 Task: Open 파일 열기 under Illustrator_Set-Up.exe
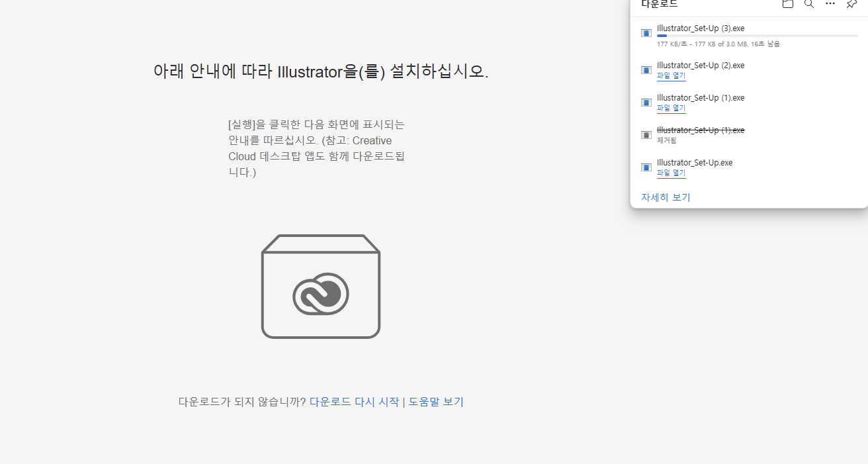click(x=671, y=173)
